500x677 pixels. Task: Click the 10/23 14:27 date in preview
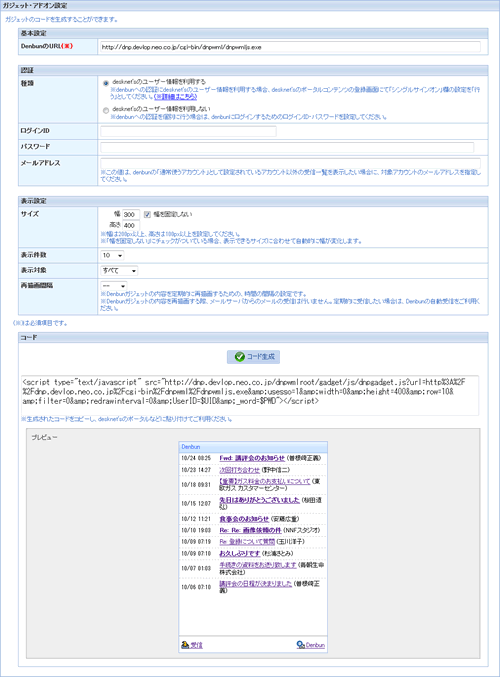click(x=196, y=470)
